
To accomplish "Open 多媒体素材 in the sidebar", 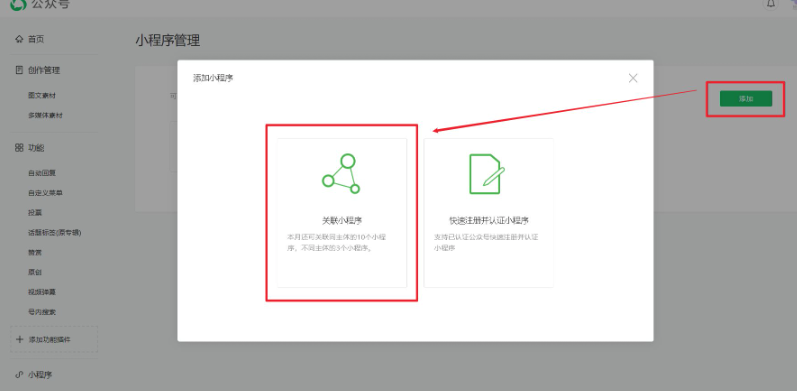I will (45, 115).
